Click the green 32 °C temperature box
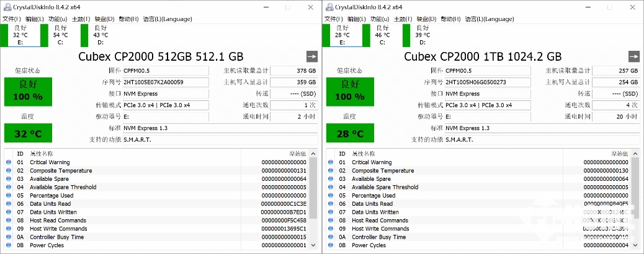This screenshot has width=644, height=254. point(28,133)
